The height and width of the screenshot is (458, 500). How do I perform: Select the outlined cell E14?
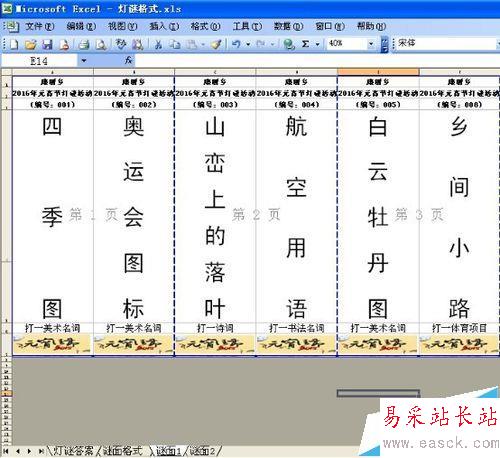point(378,394)
